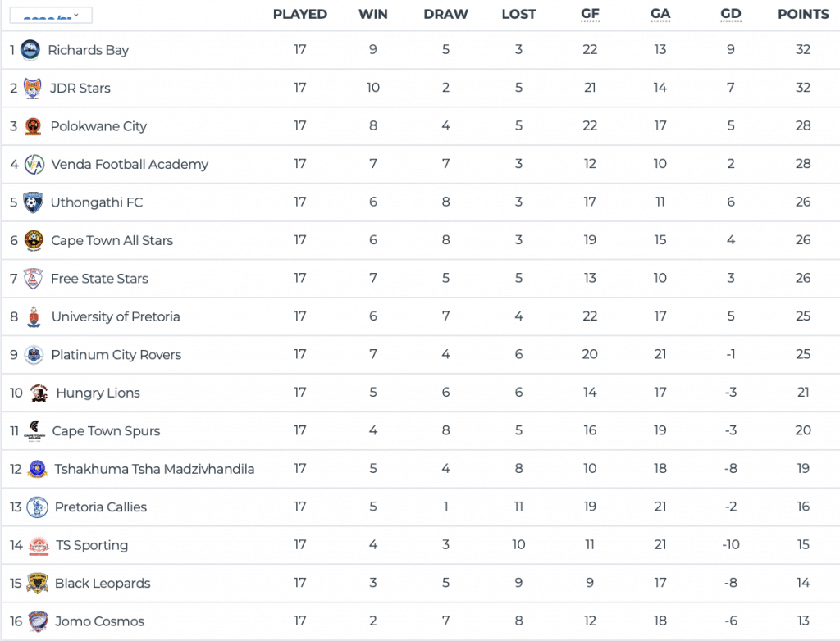Click the GD column header
Image resolution: width=840 pixels, height=641 pixels.
[x=730, y=14]
